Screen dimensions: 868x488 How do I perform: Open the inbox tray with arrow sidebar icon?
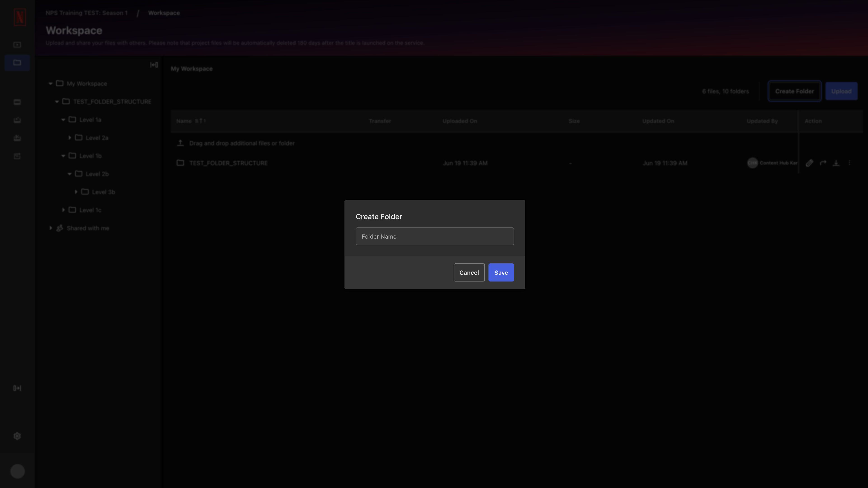coord(17,120)
